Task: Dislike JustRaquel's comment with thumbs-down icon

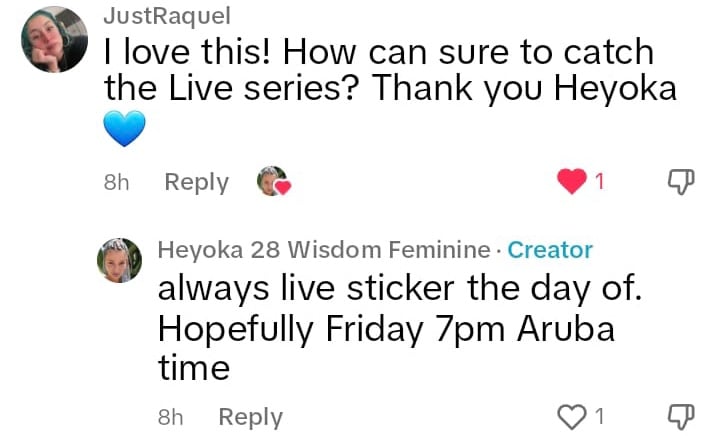Action: pos(681,182)
